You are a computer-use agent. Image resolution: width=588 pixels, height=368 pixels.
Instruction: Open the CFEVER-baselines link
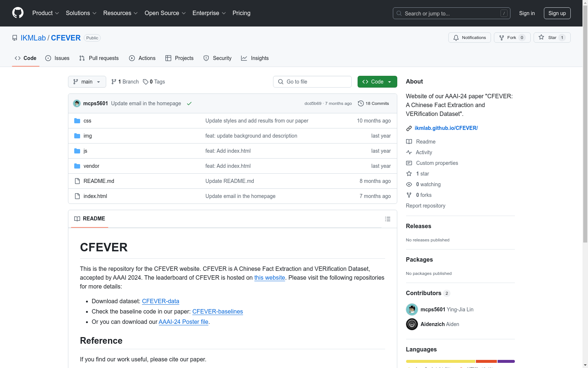218,311
